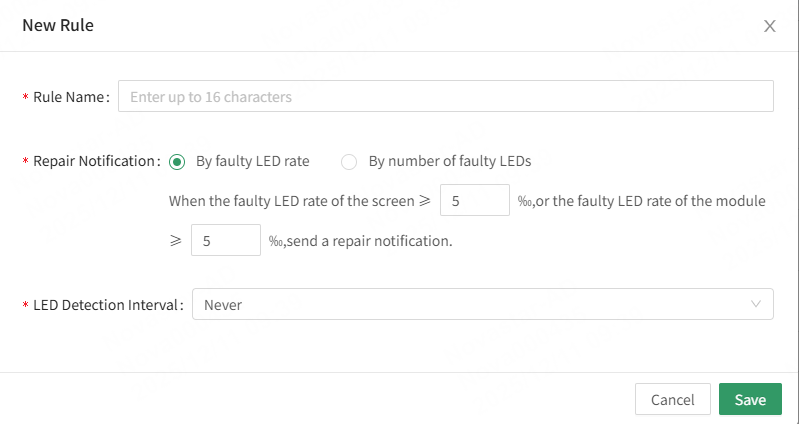Screen dimensions: 799x424
Task: Click the red asterisk beside Rule Name
Action: tap(25, 98)
